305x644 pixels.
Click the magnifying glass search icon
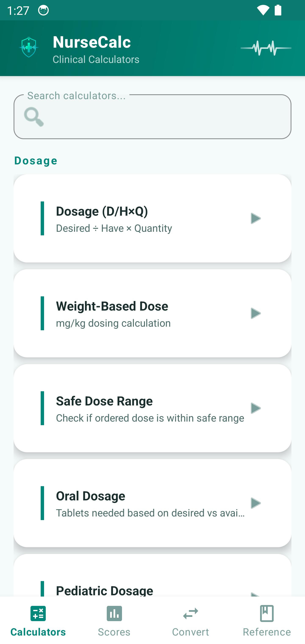point(34,117)
